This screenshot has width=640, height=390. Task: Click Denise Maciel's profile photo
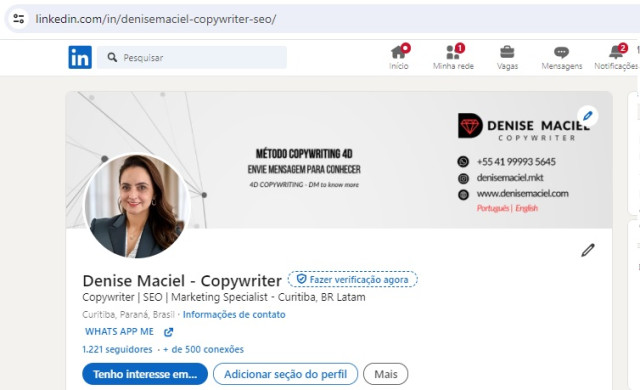pos(137,206)
